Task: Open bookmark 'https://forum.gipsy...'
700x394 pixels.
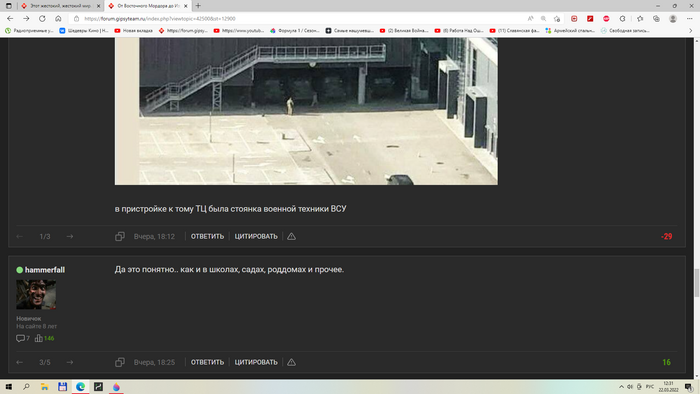Action: tap(183, 31)
